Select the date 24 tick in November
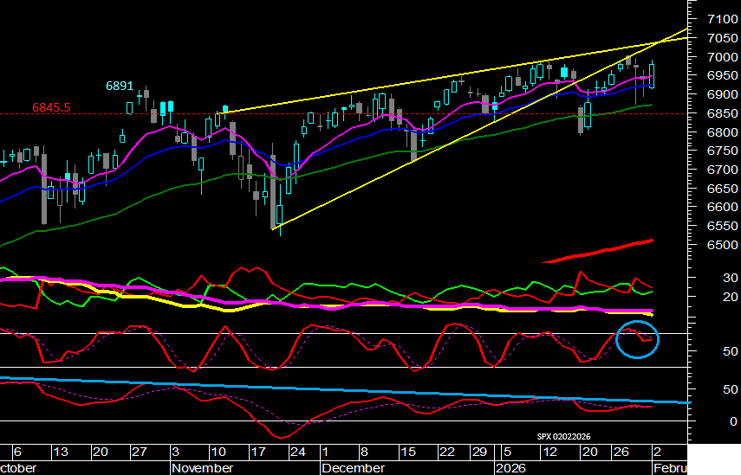 [x=296, y=451]
